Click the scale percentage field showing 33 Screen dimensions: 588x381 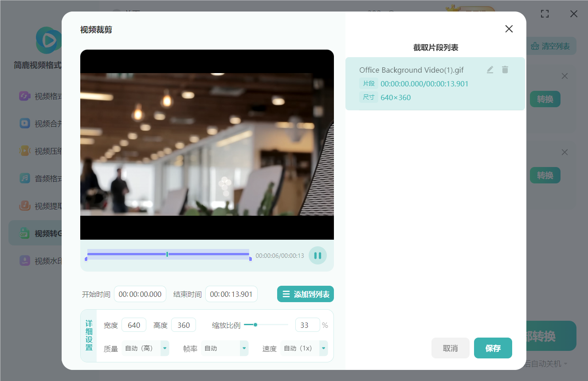[x=307, y=325]
